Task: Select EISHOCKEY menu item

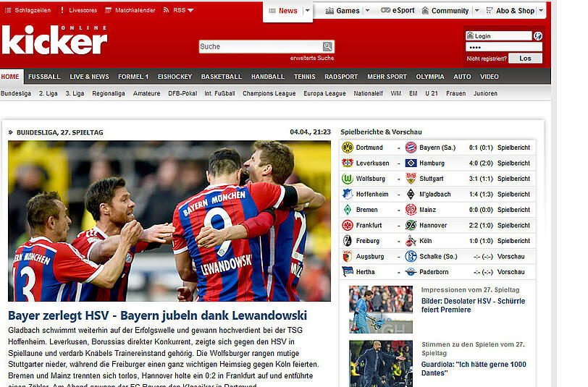Action: pyautogui.click(x=175, y=77)
